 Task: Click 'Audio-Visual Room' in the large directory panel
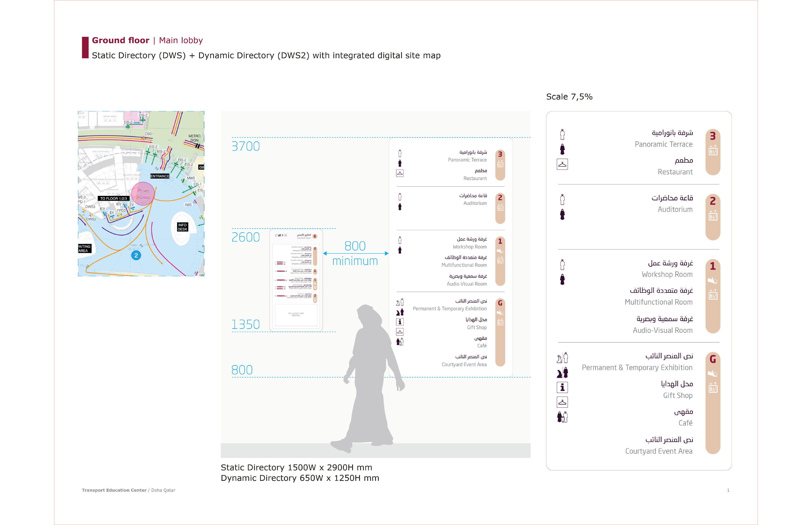(x=663, y=331)
